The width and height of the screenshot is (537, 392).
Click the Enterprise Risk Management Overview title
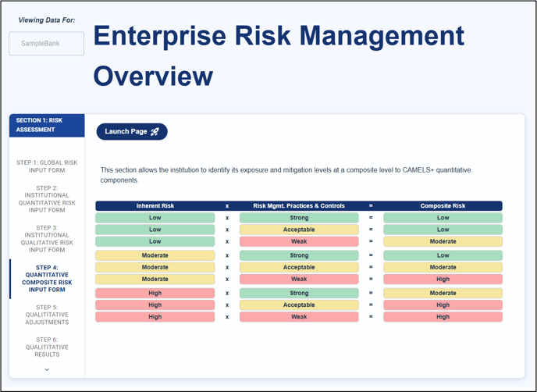[x=279, y=55]
